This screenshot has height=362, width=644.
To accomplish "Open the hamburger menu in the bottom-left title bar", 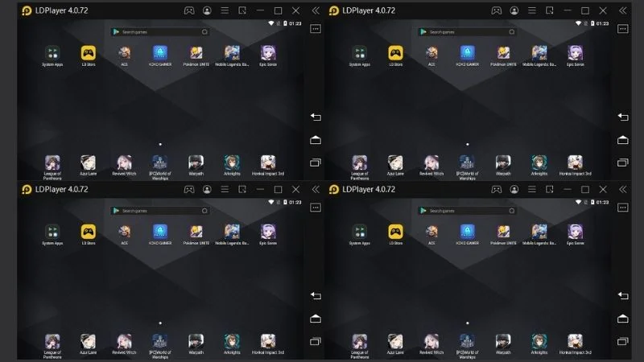I will [x=225, y=189].
